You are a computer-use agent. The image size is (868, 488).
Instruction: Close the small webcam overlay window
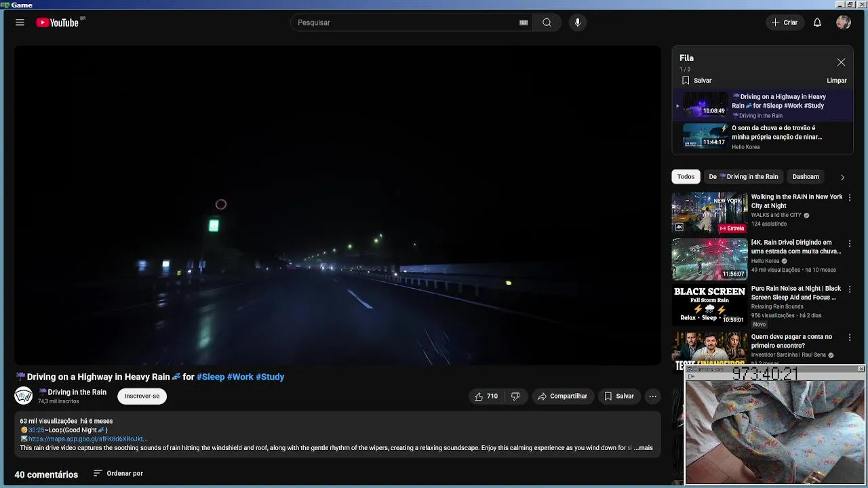861,369
